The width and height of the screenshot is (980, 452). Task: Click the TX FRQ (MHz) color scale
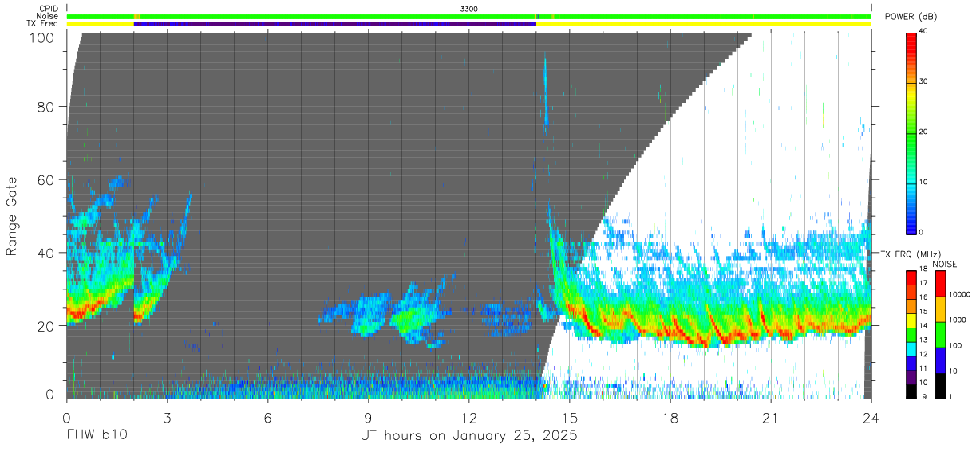(911, 335)
